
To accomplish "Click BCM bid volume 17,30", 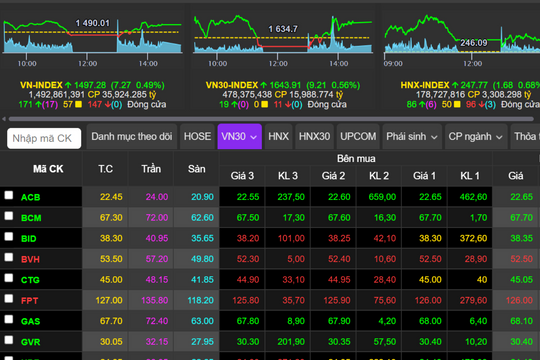I will tap(294, 217).
